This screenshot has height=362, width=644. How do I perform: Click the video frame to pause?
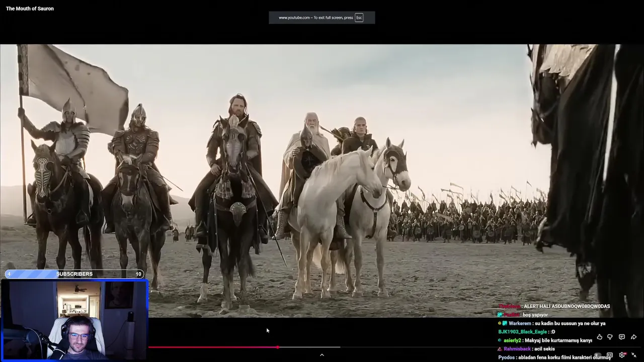tap(322, 181)
